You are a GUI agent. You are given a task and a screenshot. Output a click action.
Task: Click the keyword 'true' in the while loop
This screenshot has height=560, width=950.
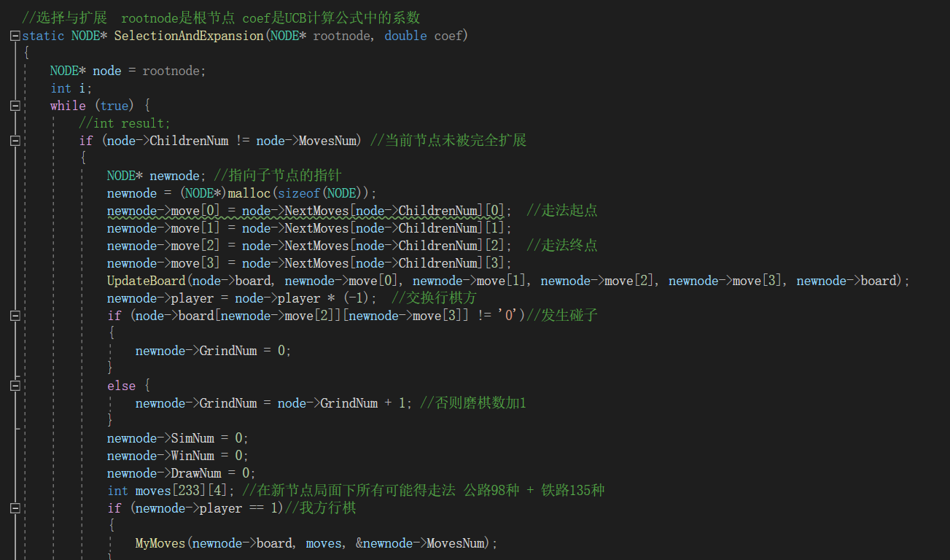(114, 106)
